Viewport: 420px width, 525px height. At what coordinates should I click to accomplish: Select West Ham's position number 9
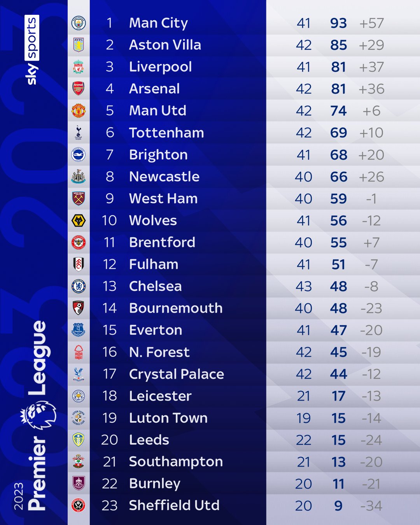tap(110, 199)
